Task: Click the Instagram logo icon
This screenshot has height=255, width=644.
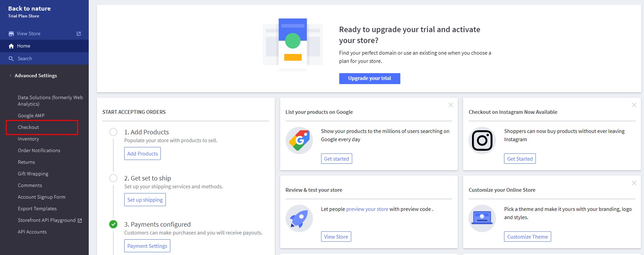Action: pyautogui.click(x=482, y=140)
